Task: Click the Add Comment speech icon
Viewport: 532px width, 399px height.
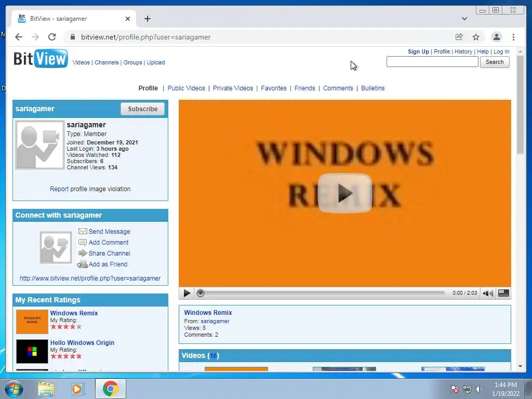Action: [x=83, y=242]
